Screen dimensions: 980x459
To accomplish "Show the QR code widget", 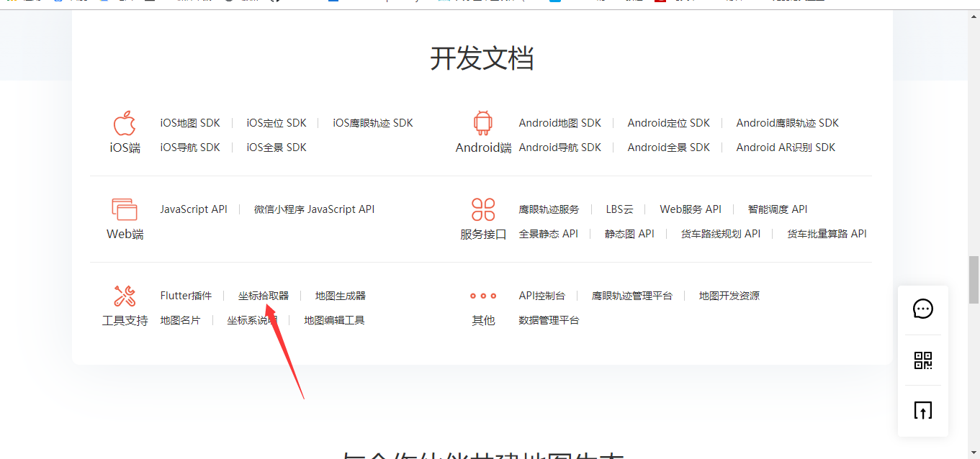I will tap(923, 360).
